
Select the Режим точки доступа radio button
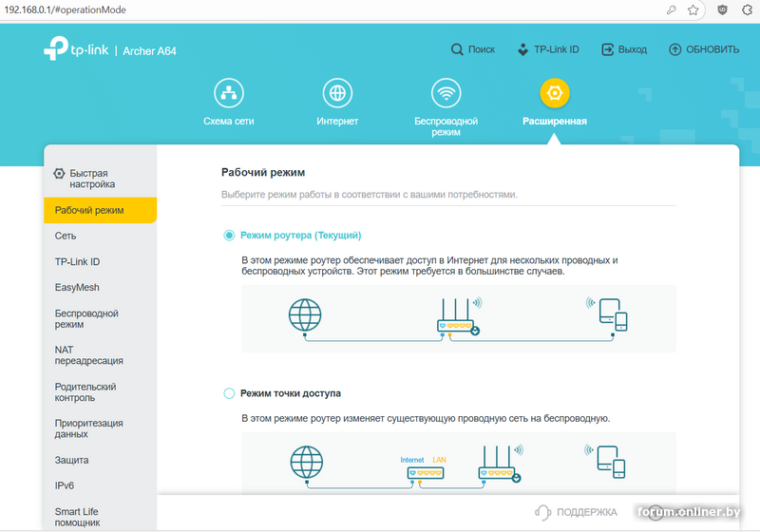pos(229,393)
